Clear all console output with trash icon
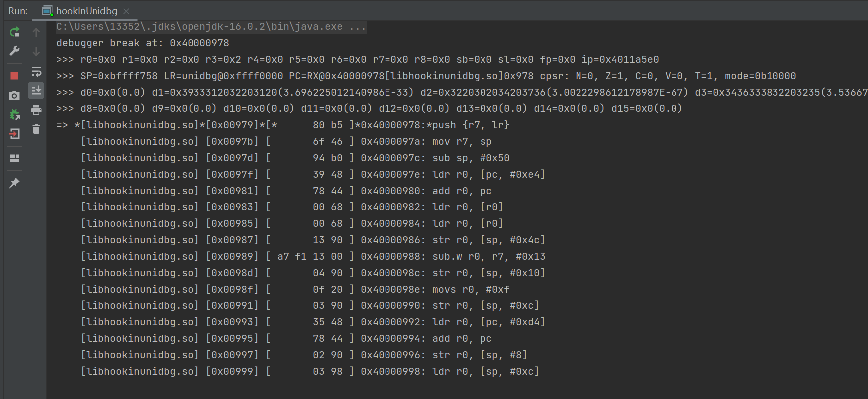 click(x=36, y=129)
